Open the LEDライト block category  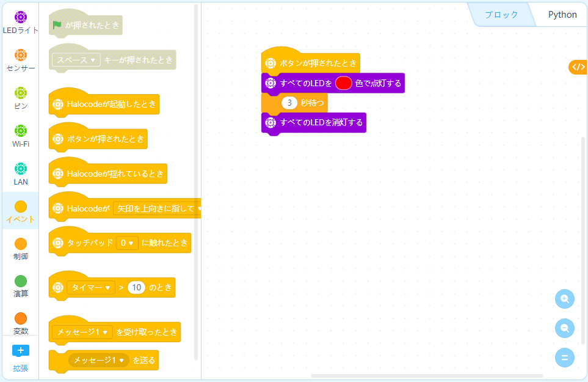(x=21, y=23)
